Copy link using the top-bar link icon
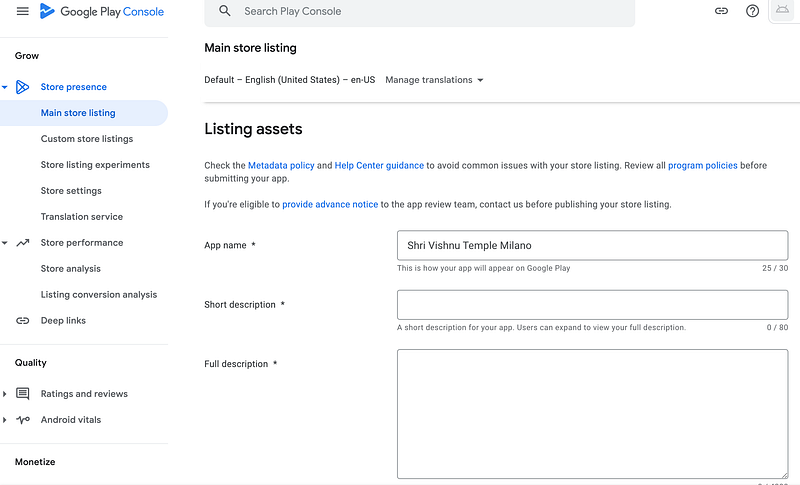Image resolution: width=800 pixels, height=485 pixels. pyautogui.click(x=721, y=11)
